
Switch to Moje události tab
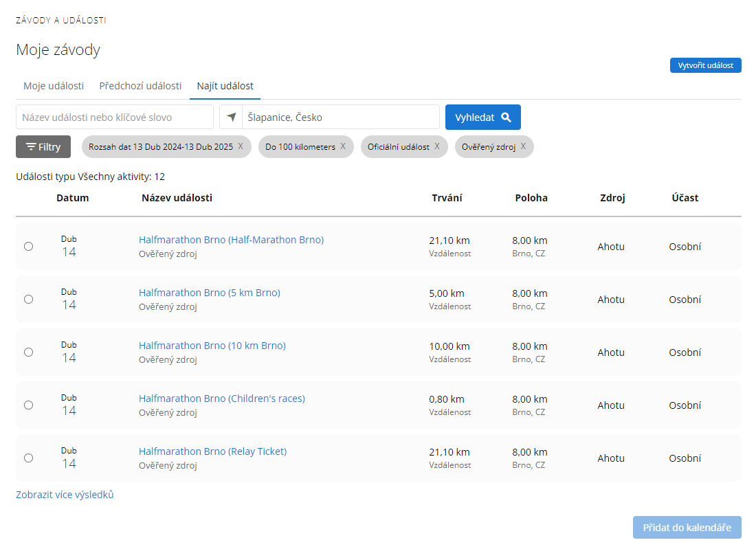pyautogui.click(x=54, y=86)
